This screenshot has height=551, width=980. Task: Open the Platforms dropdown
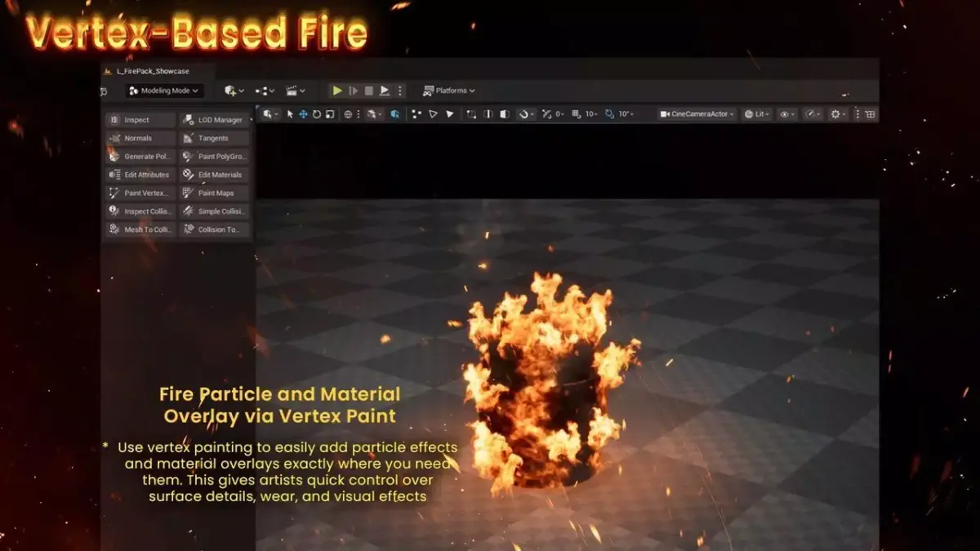449,91
